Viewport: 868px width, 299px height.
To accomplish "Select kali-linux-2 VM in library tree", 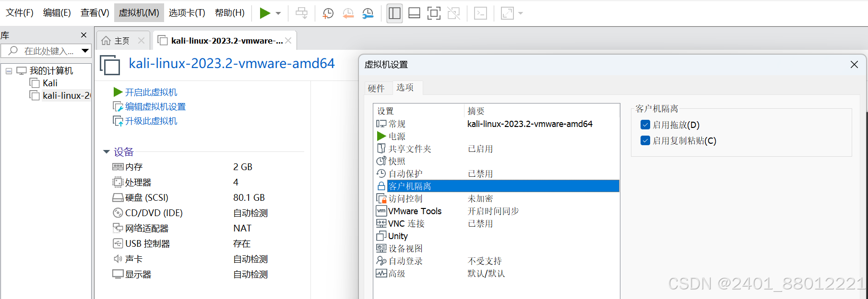I will pos(66,96).
